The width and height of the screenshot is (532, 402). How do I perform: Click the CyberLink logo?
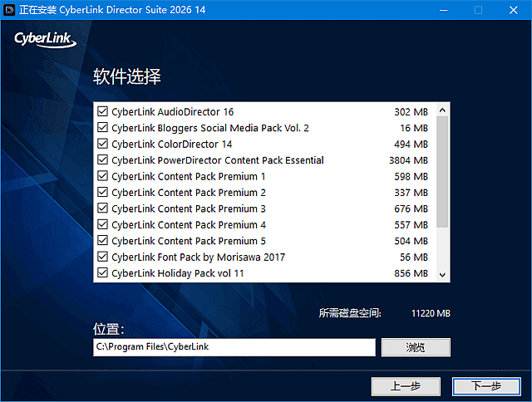coord(44,40)
